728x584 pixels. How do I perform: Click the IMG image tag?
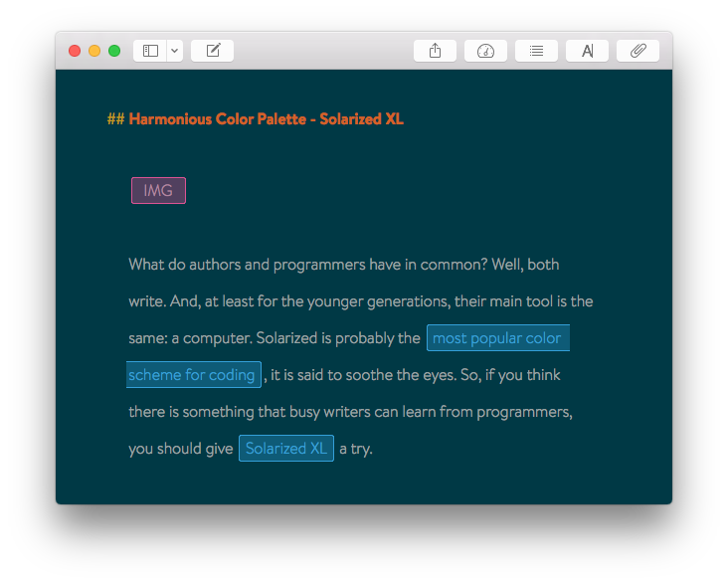pyautogui.click(x=158, y=190)
